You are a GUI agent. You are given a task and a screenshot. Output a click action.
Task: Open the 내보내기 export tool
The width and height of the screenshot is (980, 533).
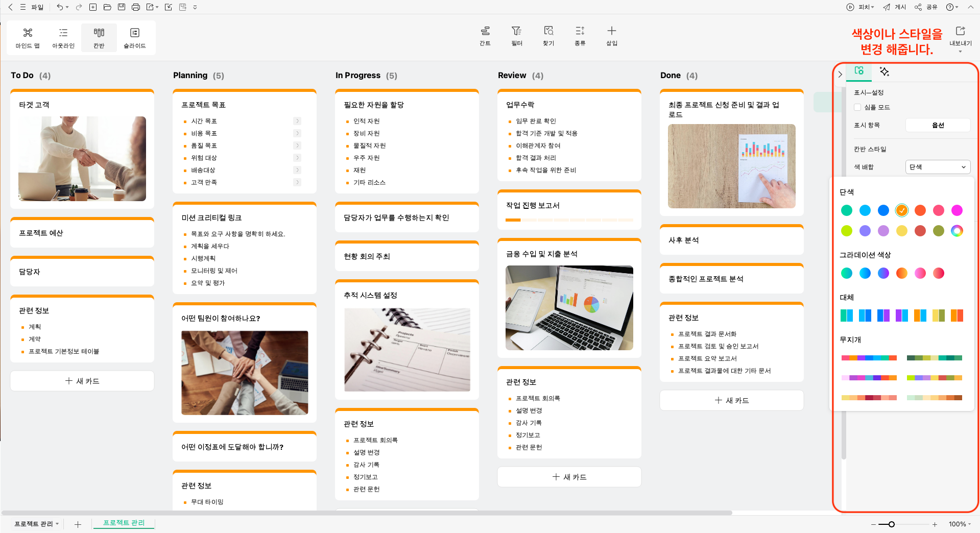coord(961,36)
